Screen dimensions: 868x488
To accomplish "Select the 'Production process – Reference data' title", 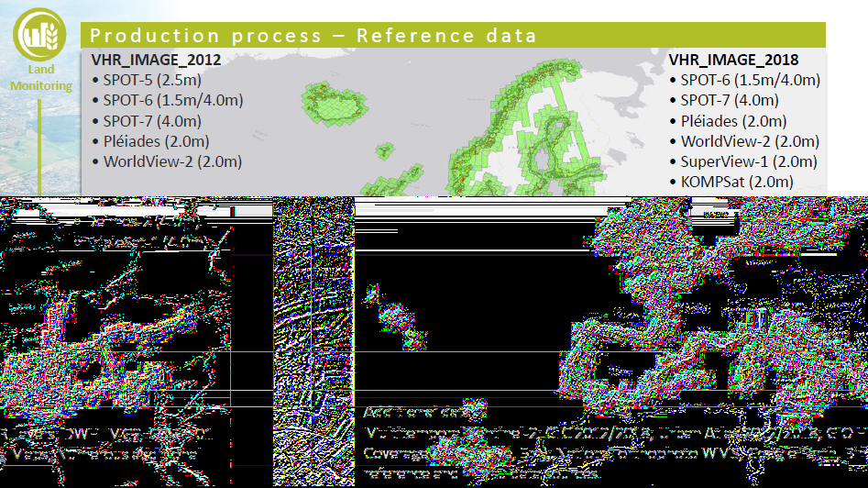I will tap(313, 36).
